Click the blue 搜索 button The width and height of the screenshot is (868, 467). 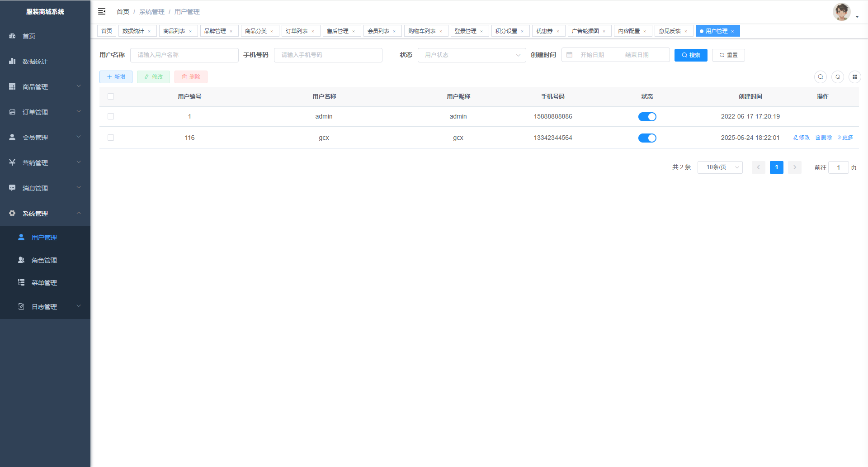[x=690, y=55]
